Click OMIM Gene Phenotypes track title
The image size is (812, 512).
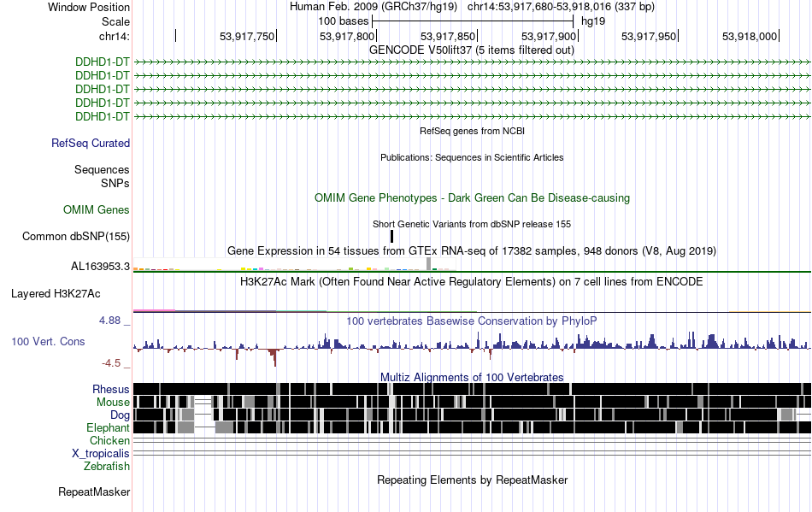click(472, 197)
